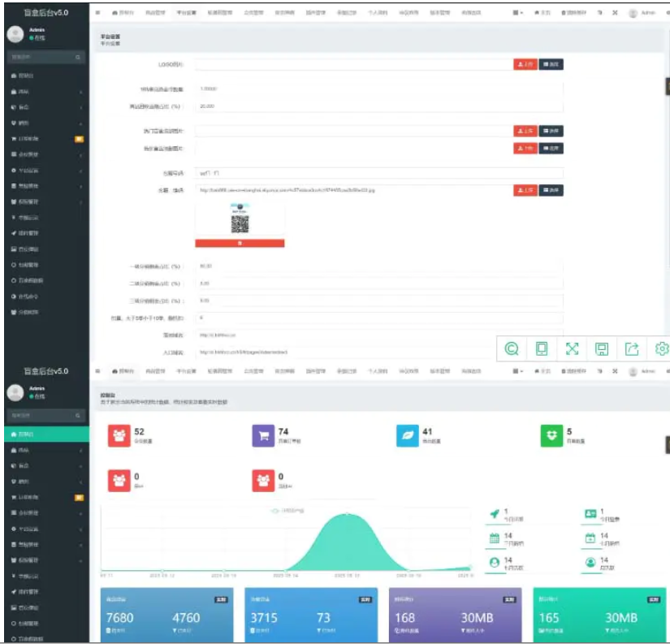Screen dimensions: 670x644
Task: Click the Admin avatar in the dashboard page header
Action: (x=633, y=372)
